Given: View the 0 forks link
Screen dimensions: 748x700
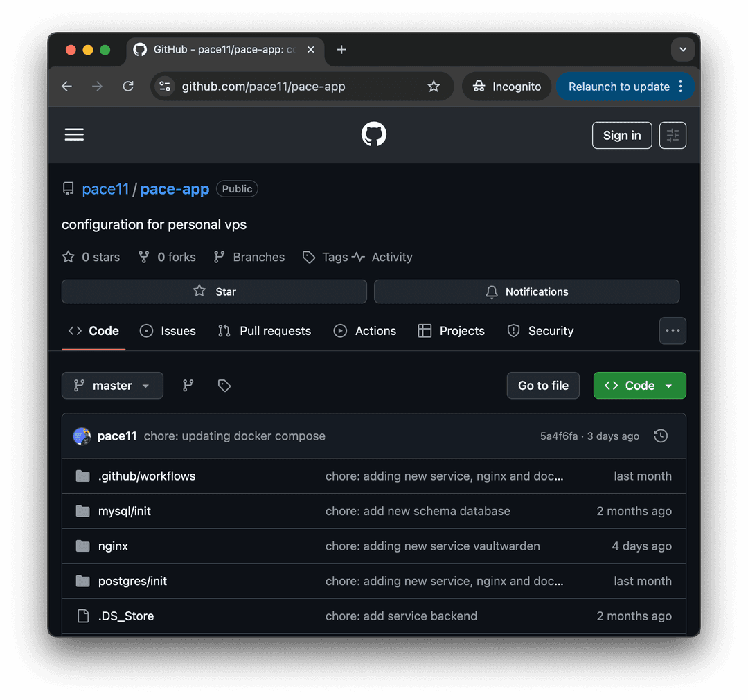Looking at the screenshot, I should click(x=167, y=257).
